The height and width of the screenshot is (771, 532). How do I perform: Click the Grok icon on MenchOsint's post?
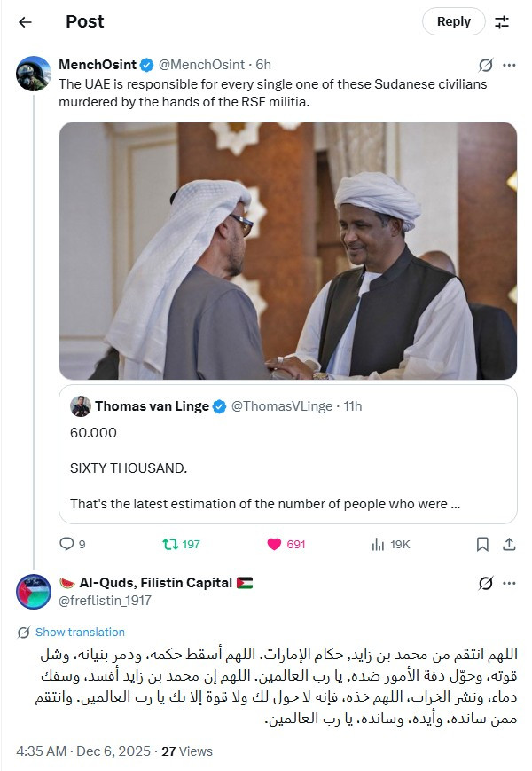tap(485, 65)
